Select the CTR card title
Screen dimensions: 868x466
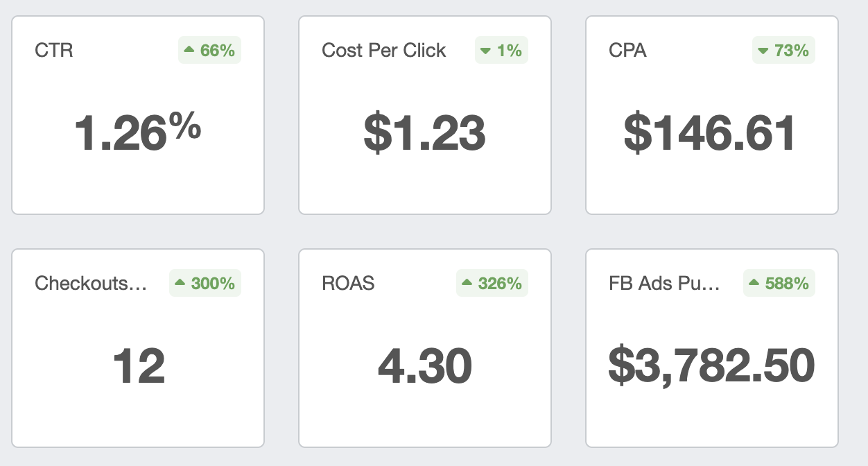tap(54, 51)
